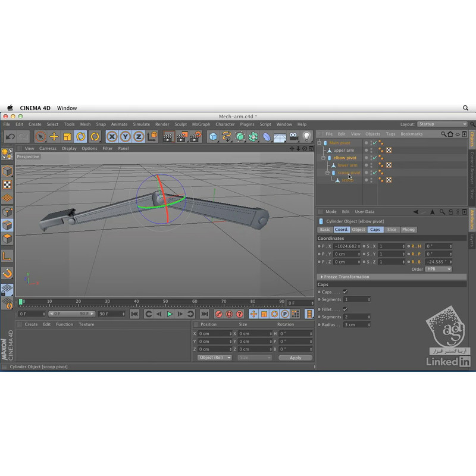Click Render to Picture Viewer icon
The height and width of the screenshot is (476, 476).
coord(182,137)
